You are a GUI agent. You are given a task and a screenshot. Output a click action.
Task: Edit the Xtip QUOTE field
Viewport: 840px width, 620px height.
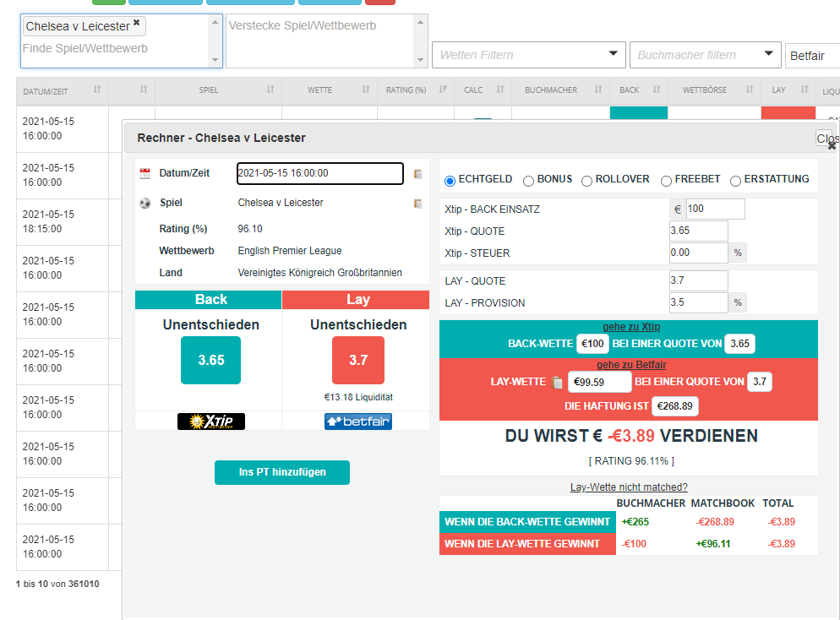(699, 231)
